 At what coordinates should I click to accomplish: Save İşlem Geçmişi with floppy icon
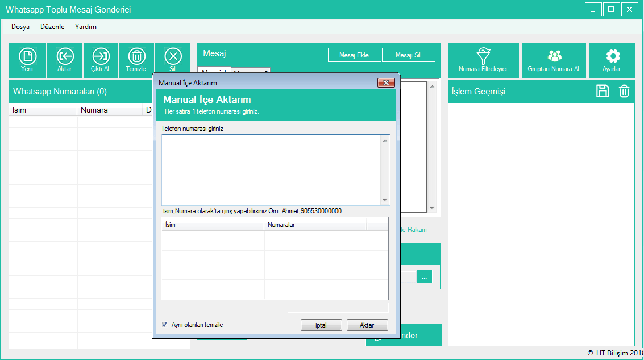click(603, 91)
